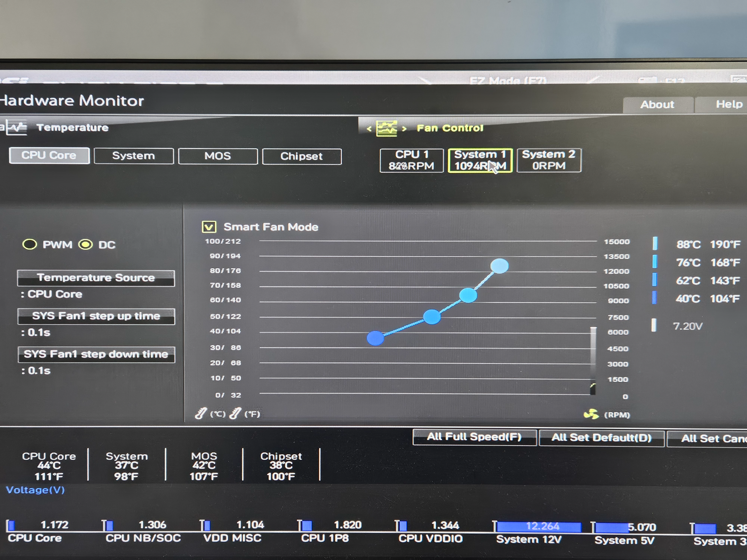
Task: Click the 1.344 CPU VDDIO value
Action: point(445,525)
